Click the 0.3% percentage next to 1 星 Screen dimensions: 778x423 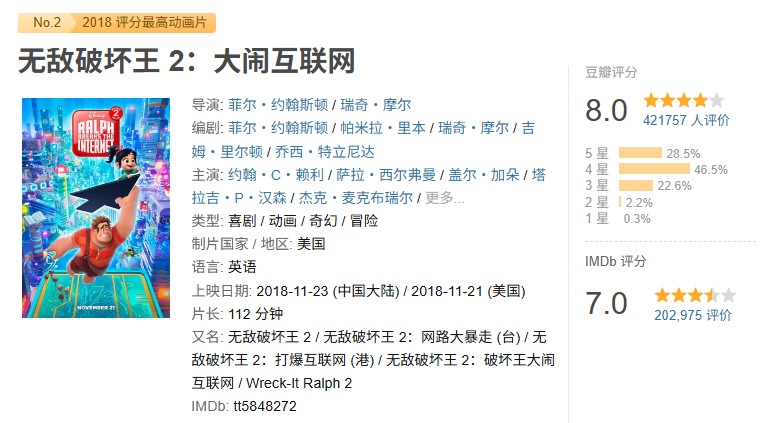(x=637, y=219)
